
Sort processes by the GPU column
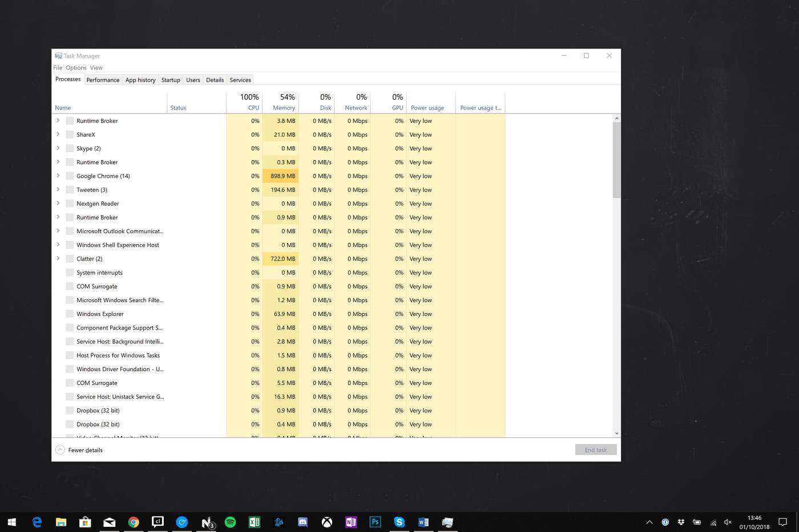388,102
